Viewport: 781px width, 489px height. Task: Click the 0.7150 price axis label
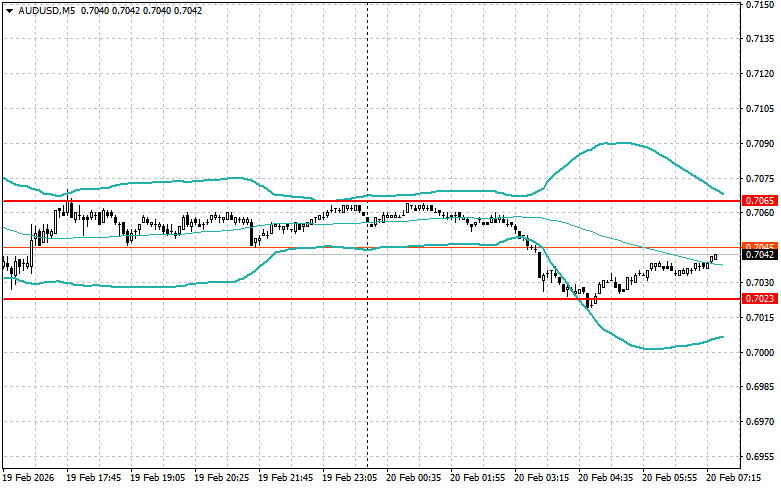click(760, 4)
